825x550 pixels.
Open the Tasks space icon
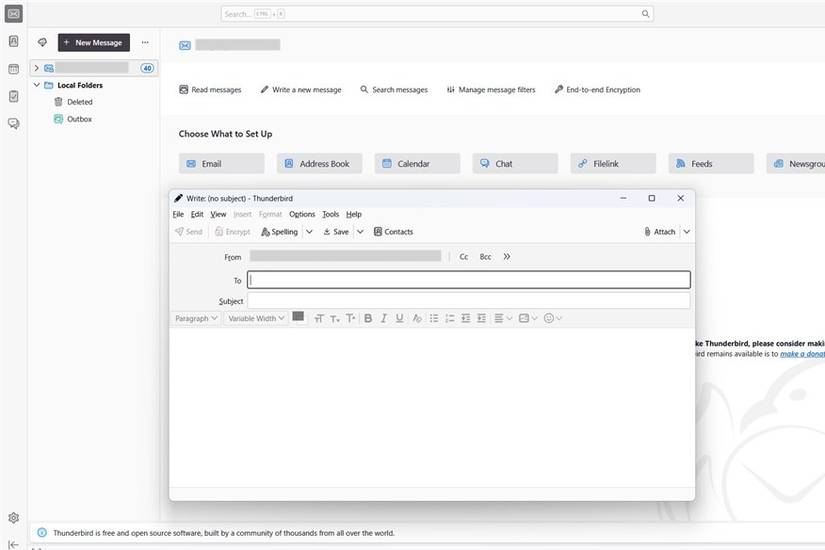[14, 96]
